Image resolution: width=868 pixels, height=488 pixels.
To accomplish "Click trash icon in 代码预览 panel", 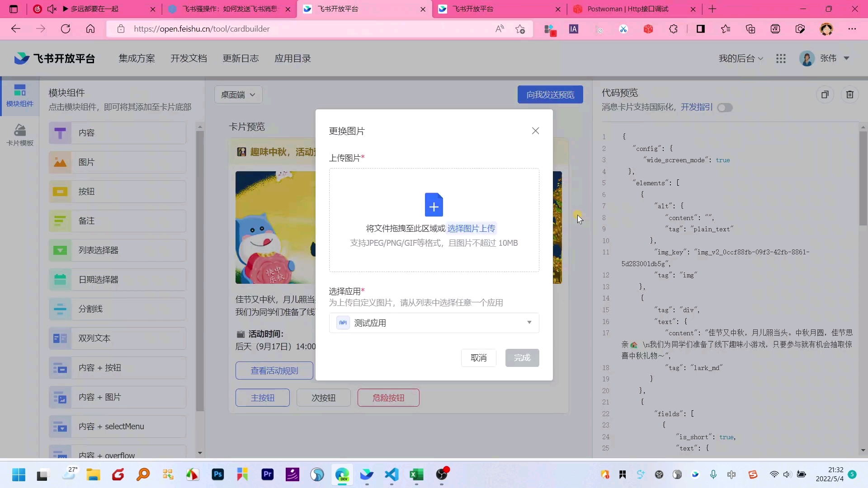I will (x=849, y=94).
